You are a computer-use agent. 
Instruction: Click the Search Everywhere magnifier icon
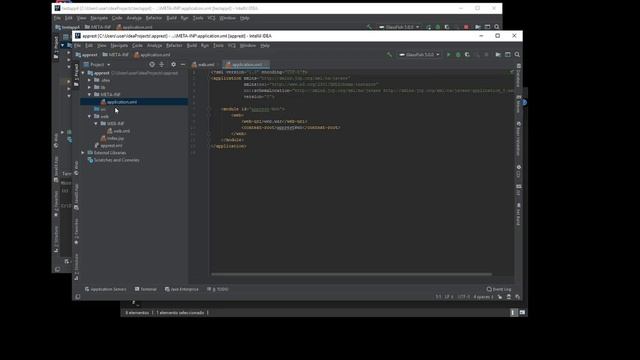coord(517,55)
